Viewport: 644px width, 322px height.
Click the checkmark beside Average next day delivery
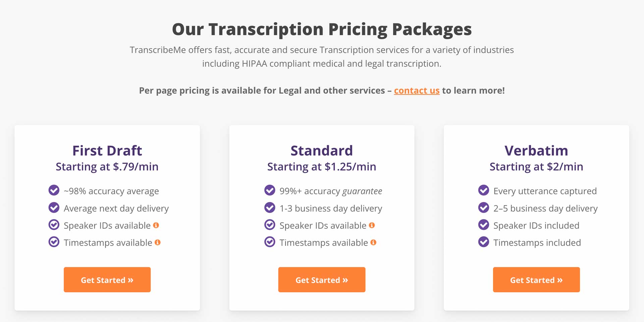pyautogui.click(x=54, y=207)
